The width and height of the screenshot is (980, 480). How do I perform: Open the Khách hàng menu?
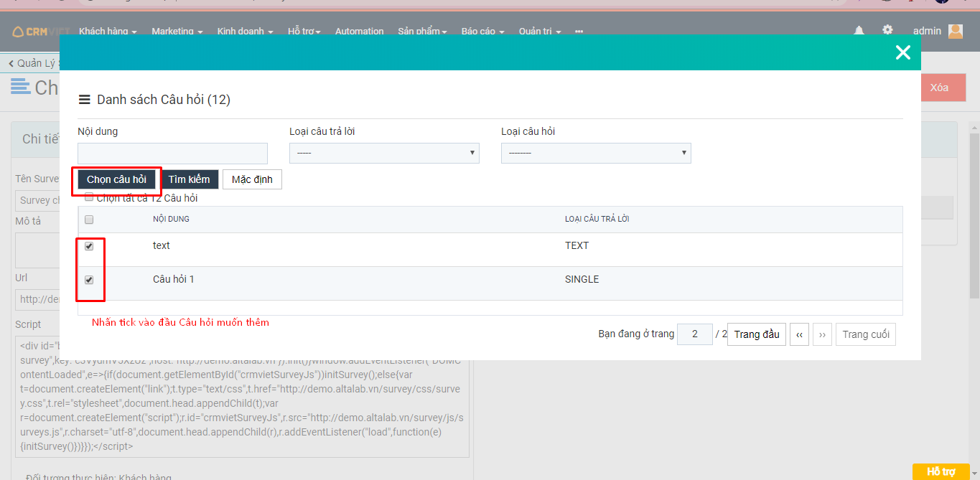pyautogui.click(x=108, y=32)
